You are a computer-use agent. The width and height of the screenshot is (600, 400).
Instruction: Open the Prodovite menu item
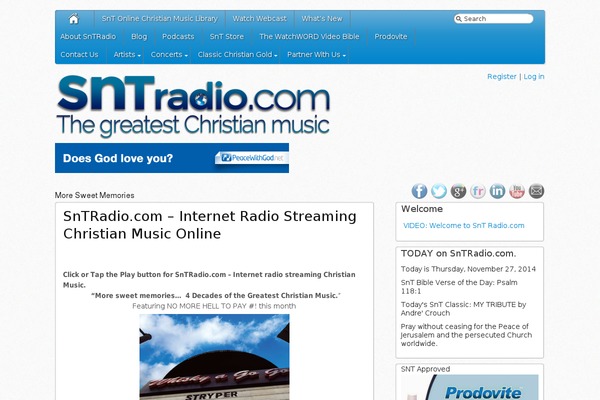[x=391, y=37]
